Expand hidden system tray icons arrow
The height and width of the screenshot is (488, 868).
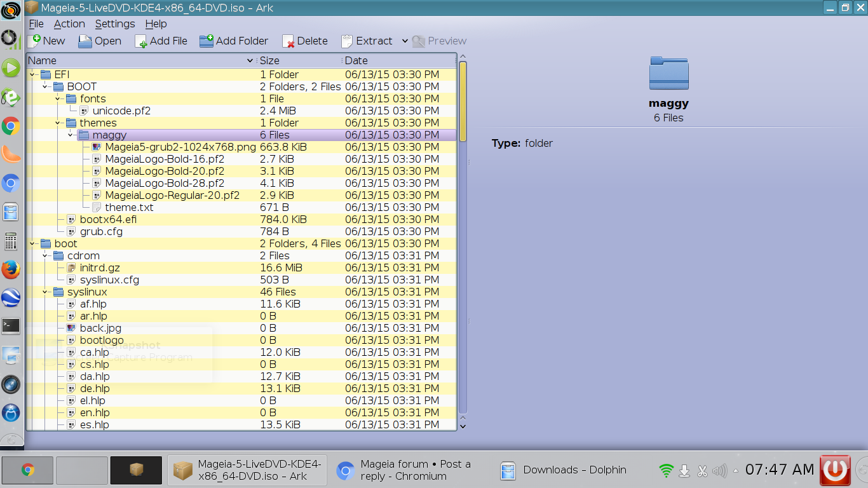tap(736, 471)
